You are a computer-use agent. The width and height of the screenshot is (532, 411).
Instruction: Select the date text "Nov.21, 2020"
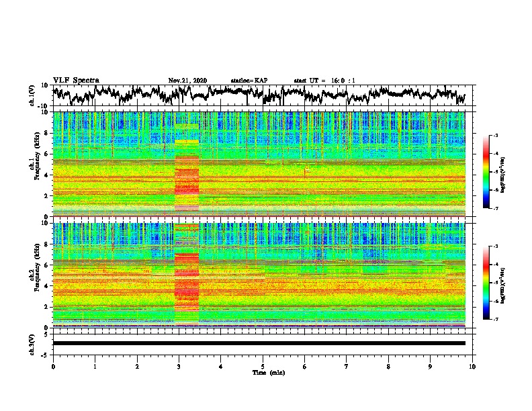click(187, 81)
